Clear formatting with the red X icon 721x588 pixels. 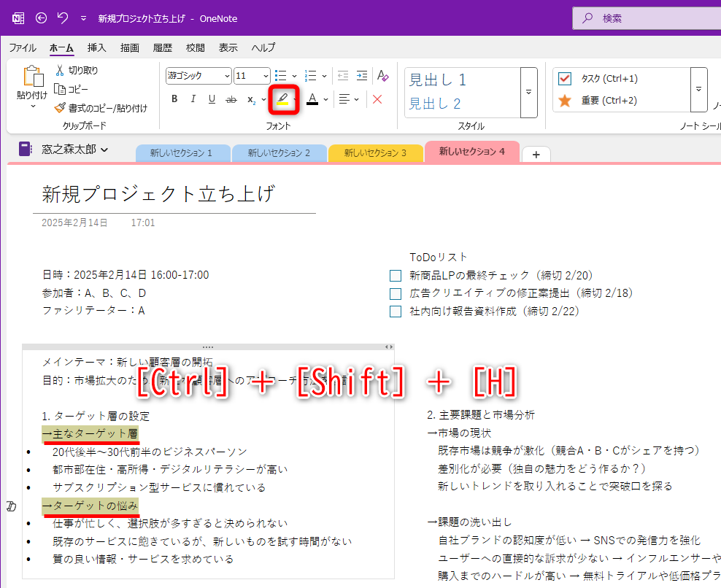coord(377,99)
